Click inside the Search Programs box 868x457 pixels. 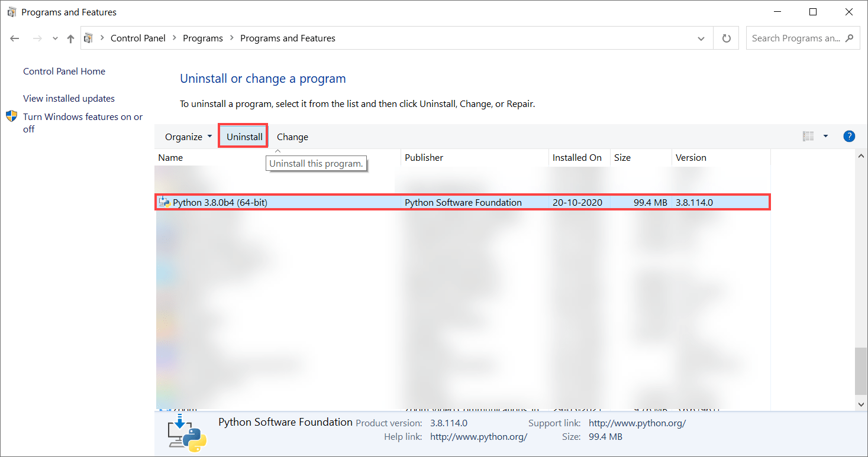[x=796, y=38]
